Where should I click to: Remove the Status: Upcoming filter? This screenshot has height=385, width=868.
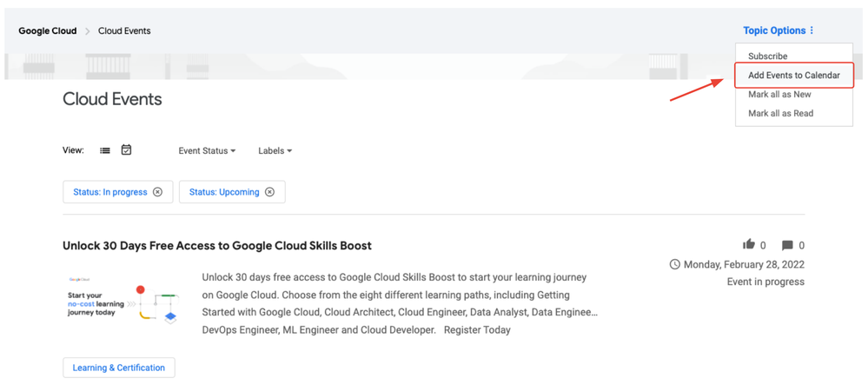click(x=269, y=192)
